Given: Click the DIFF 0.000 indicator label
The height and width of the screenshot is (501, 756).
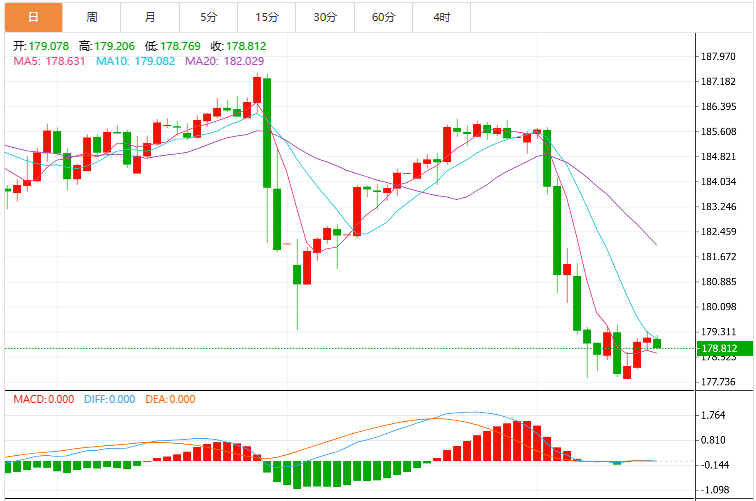Looking at the screenshot, I should (109, 399).
